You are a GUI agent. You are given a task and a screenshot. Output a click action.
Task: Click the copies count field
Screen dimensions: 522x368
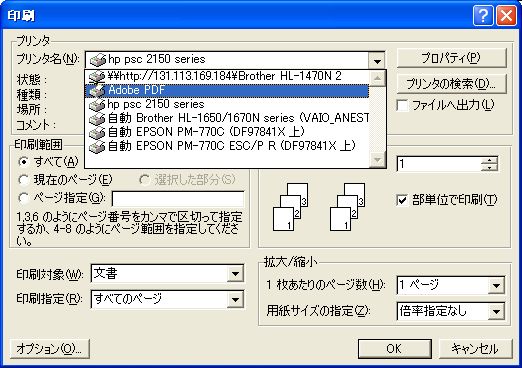pyautogui.click(x=439, y=164)
